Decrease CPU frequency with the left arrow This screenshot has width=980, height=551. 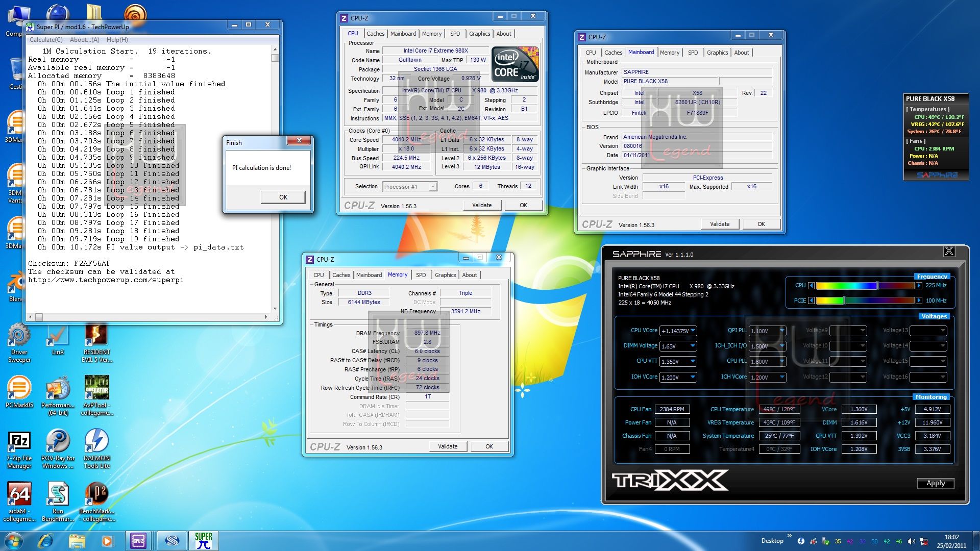coord(812,286)
